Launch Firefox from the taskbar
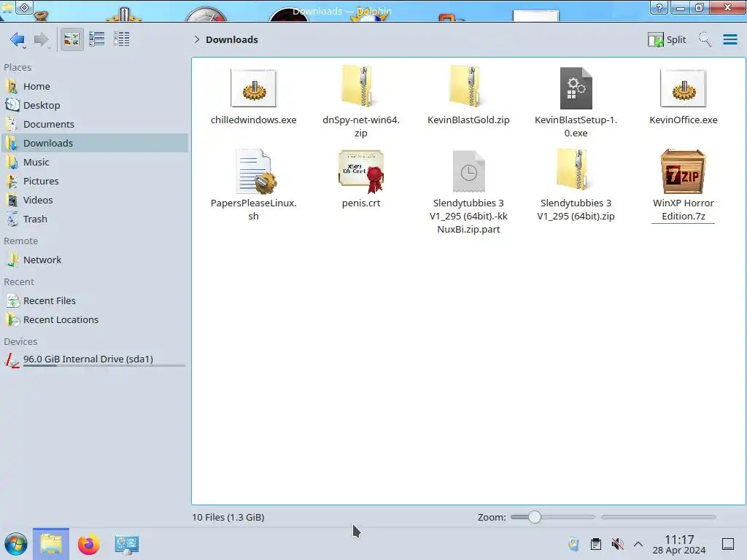This screenshot has width=747, height=560. point(88,544)
